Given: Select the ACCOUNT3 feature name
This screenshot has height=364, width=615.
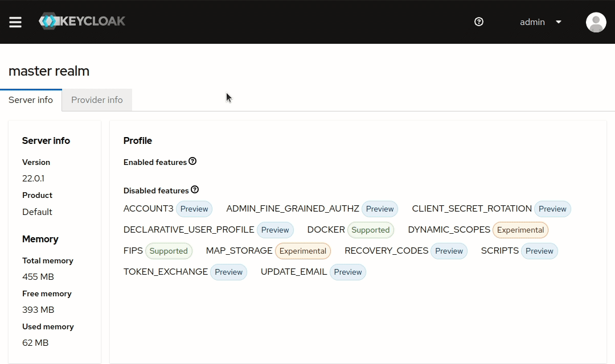Looking at the screenshot, I should point(148,209).
